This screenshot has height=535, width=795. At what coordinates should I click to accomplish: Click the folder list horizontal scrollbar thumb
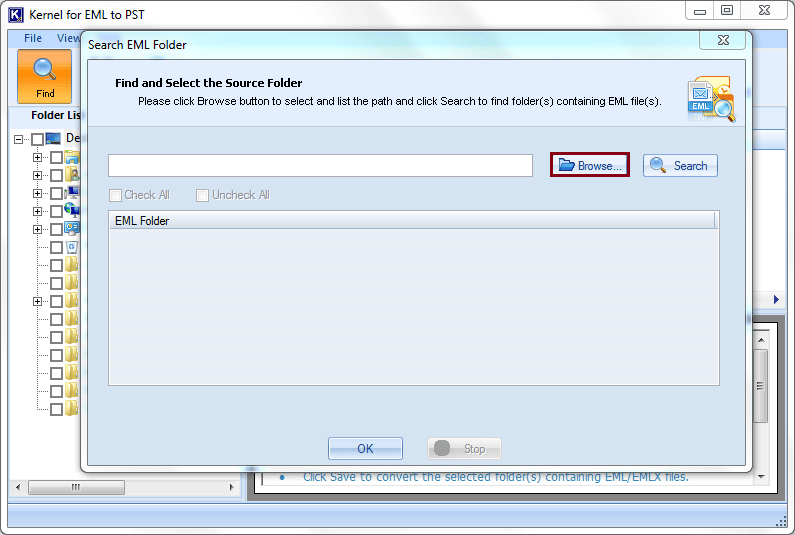click(x=76, y=487)
